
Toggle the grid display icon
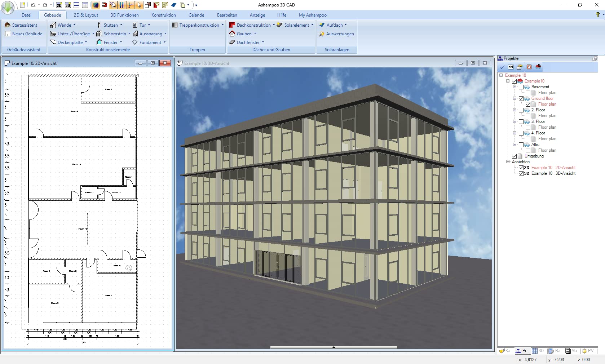[x=96, y=5]
